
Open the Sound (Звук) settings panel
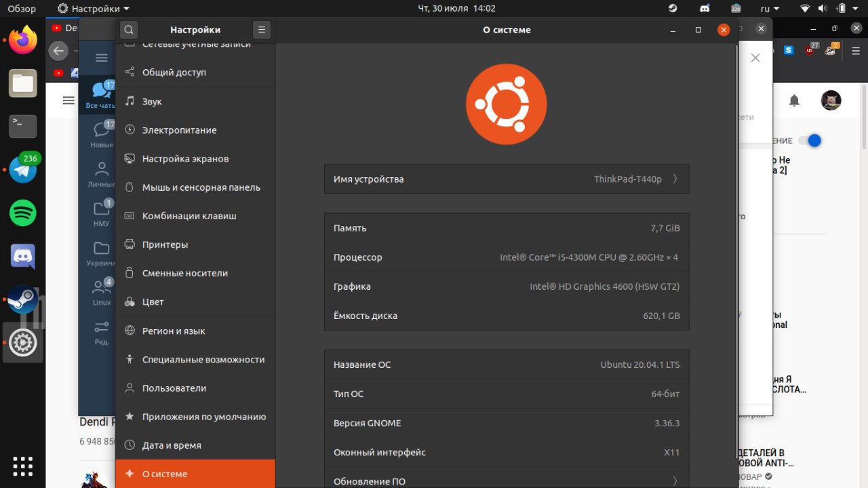click(195, 101)
